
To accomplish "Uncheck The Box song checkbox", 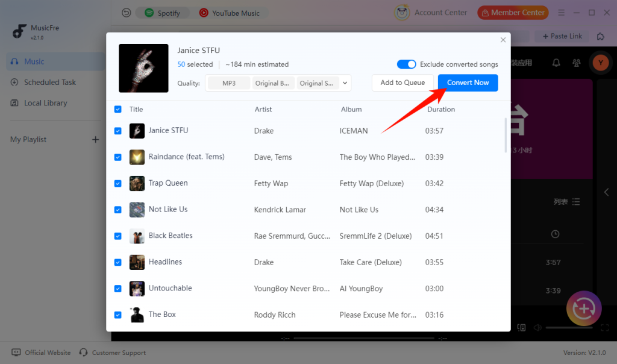I will 117,315.
